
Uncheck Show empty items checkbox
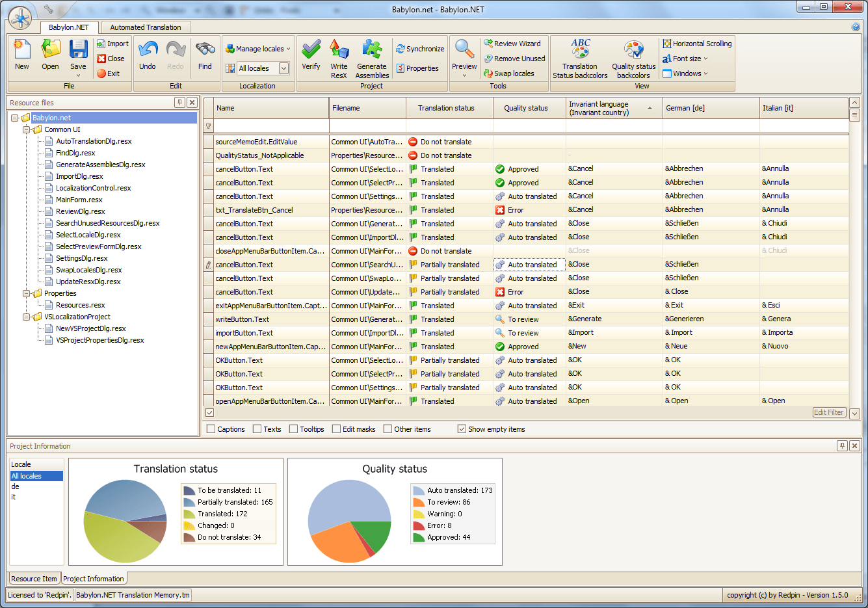462,429
